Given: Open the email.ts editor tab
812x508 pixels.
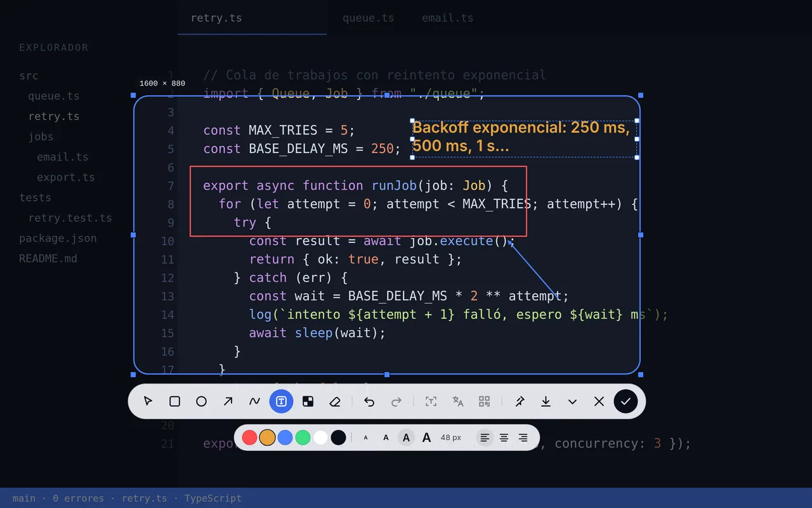Looking at the screenshot, I should [x=448, y=18].
